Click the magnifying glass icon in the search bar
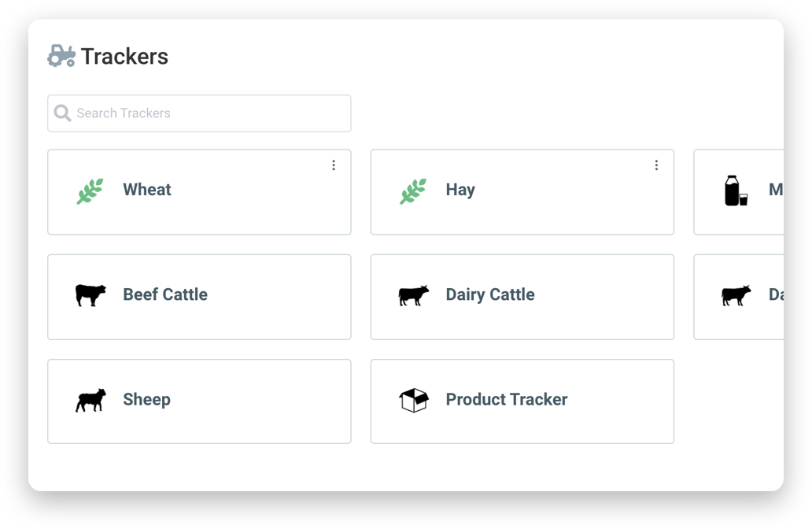The height and width of the screenshot is (529, 812). click(x=62, y=113)
